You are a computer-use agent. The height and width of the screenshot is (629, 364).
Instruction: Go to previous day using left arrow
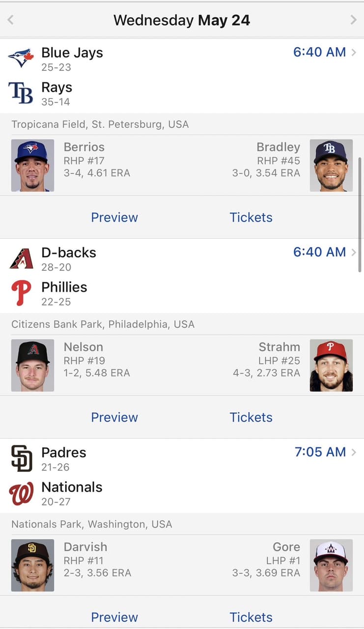pos(11,20)
